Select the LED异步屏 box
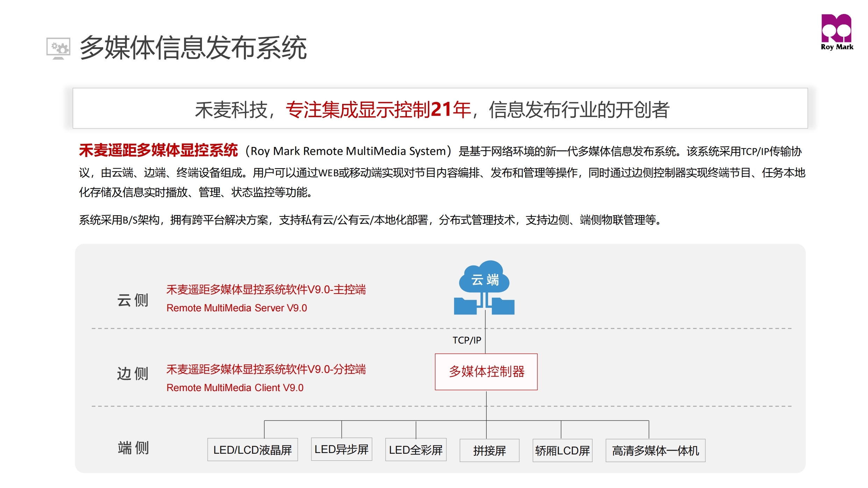868x488 pixels. click(341, 449)
